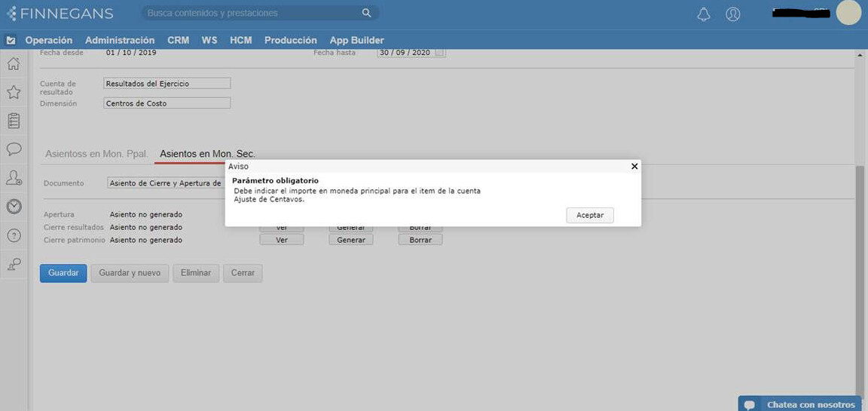The image size is (868, 411).
Task: Click the add user icon in sidebar
Action: (x=14, y=178)
